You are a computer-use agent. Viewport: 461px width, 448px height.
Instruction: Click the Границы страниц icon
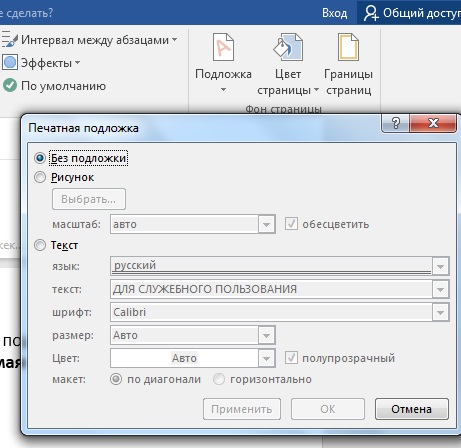(348, 47)
